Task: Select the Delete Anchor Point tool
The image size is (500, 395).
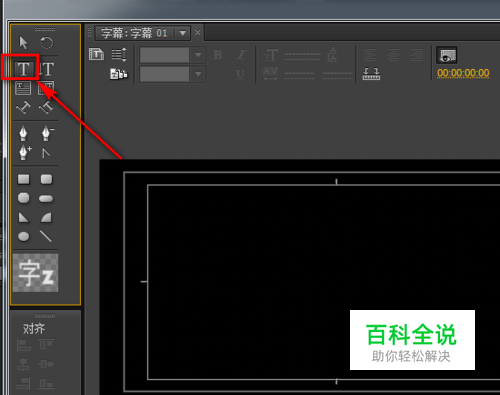Action: [x=47, y=134]
